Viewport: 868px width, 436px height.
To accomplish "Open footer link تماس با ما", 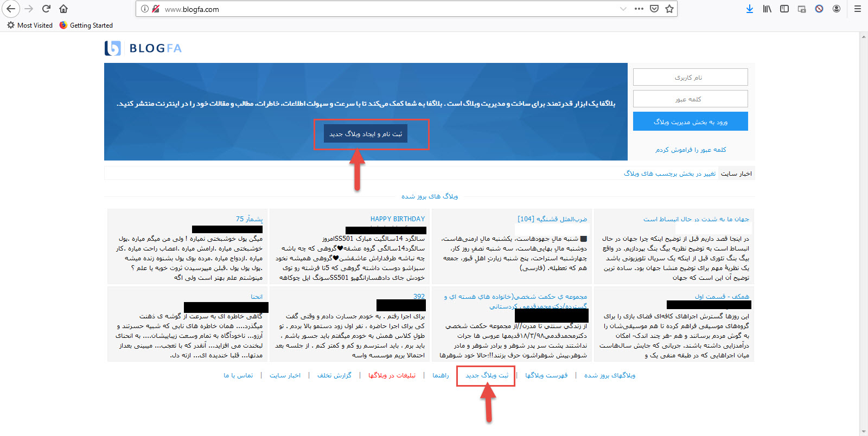I will [238, 375].
